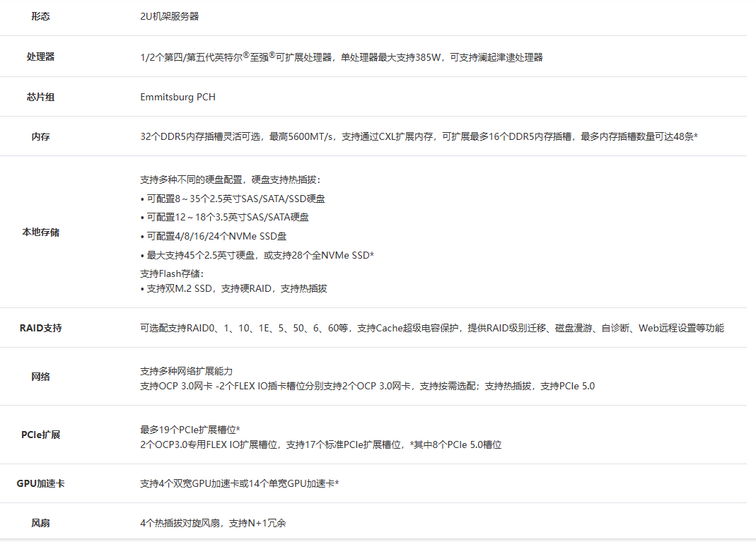This screenshot has width=756, height=542.
Task: Click the Emmitsburg PCH value
Action: [178, 97]
